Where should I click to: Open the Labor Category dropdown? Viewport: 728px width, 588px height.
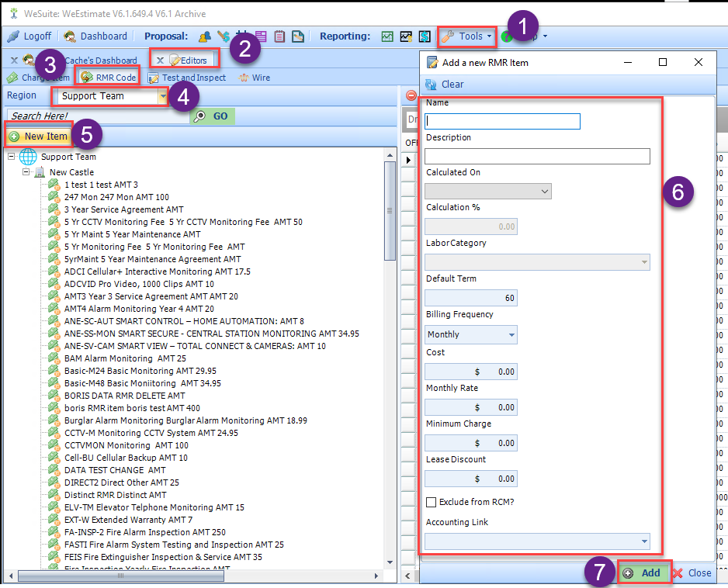click(644, 262)
